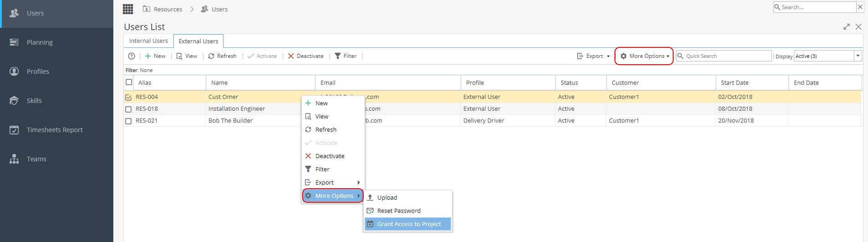The width and height of the screenshot is (868, 242).
Task: Click the Filter funnel toolbar button
Action: pos(345,56)
